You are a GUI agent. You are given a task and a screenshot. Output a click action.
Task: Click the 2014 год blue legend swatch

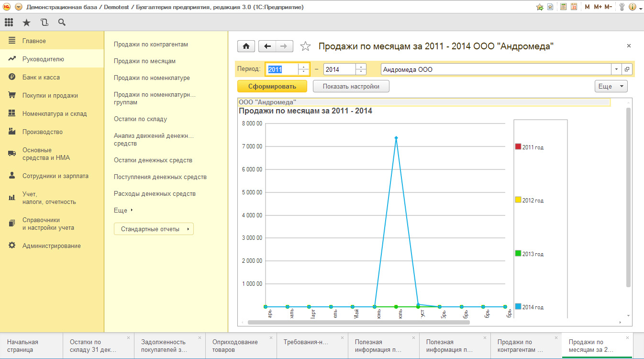click(x=518, y=307)
